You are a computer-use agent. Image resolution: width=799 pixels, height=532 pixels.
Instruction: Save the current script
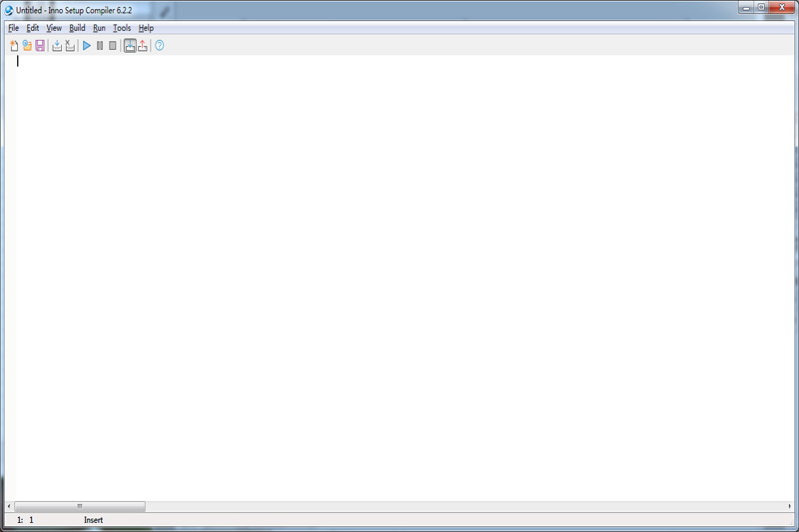pos(40,46)
